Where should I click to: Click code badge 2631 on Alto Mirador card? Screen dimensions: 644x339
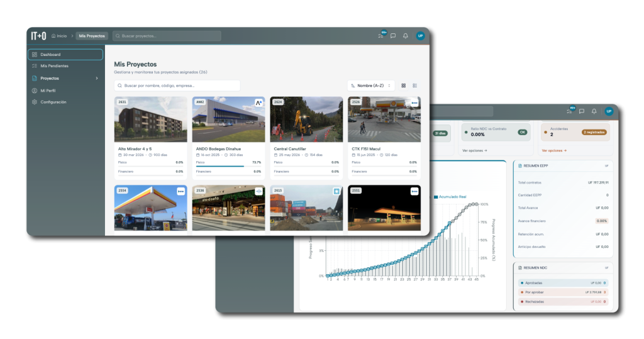pos(123,102)
